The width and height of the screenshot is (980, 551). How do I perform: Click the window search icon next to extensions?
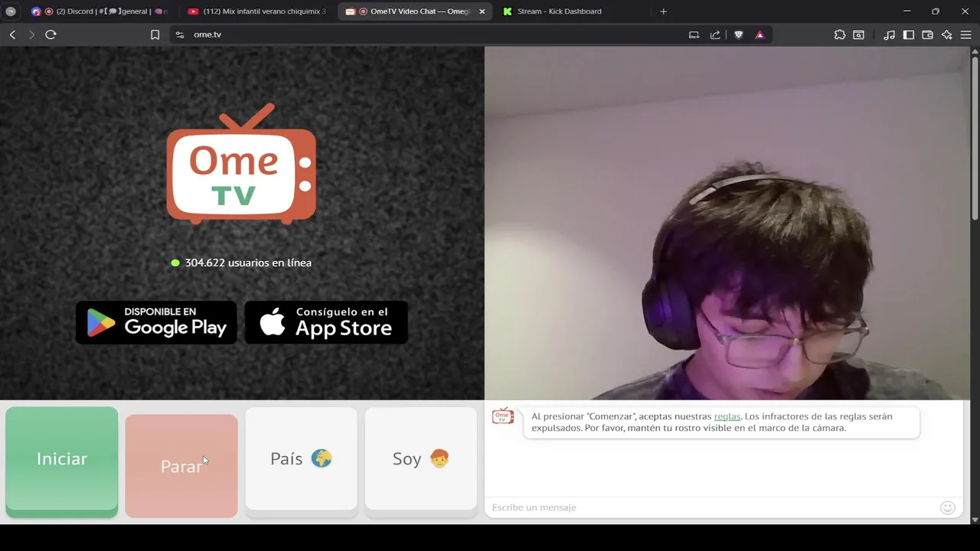tap(859, 34)
